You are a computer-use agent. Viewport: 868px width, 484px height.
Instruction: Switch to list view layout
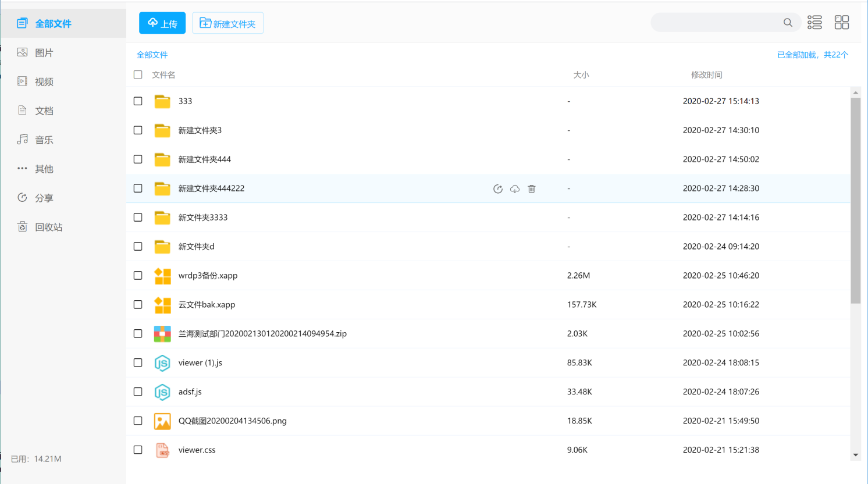pos(814,23)
